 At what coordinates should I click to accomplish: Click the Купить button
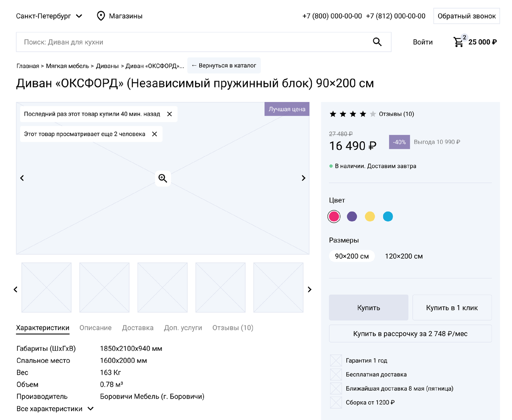pos(369,307)
